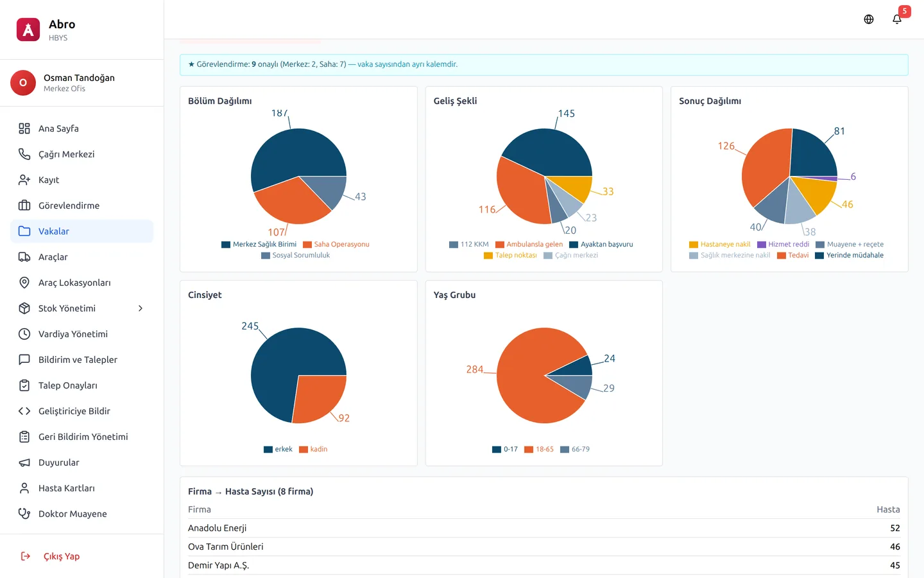Toggle Talep noktası legend entry
Image resolution: width=924 pixels, height=578 pixels.
point(510,256)
